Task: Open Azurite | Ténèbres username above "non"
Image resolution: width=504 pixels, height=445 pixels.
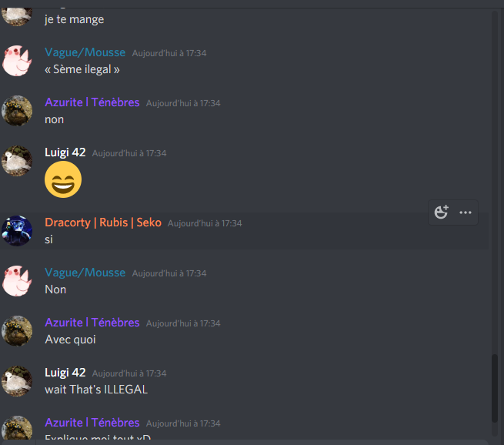Action: pyautogui.click(x=92, y=102)
